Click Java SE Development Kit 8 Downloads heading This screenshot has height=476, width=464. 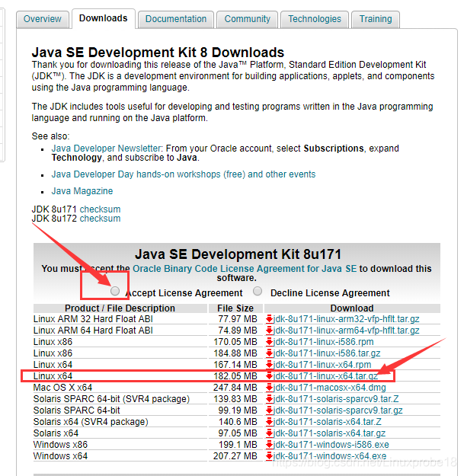(158, 53)
